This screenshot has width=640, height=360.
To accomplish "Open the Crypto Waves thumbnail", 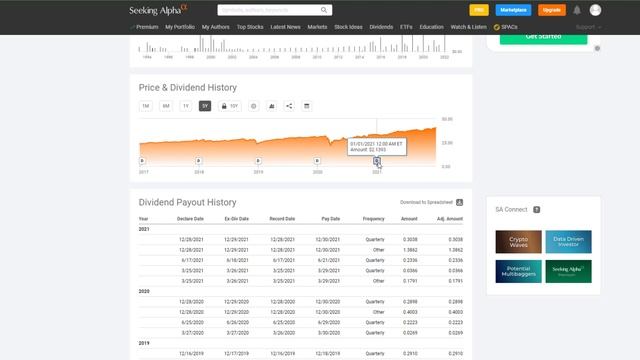I will 518,242.
